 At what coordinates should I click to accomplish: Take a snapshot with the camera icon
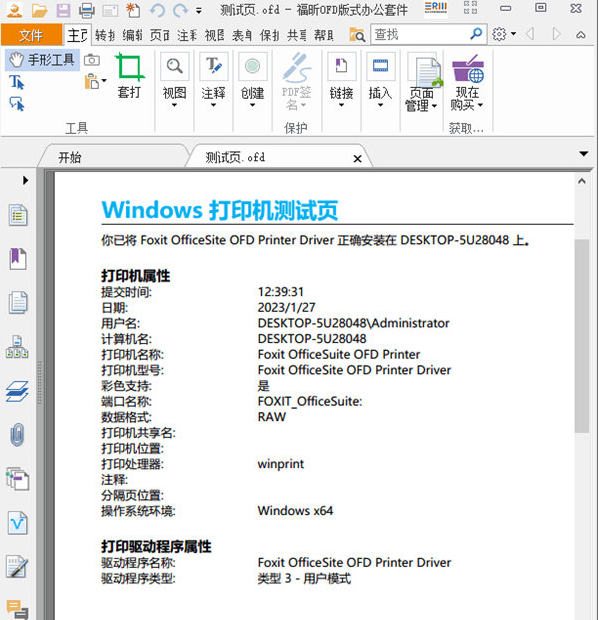[92, 60]
